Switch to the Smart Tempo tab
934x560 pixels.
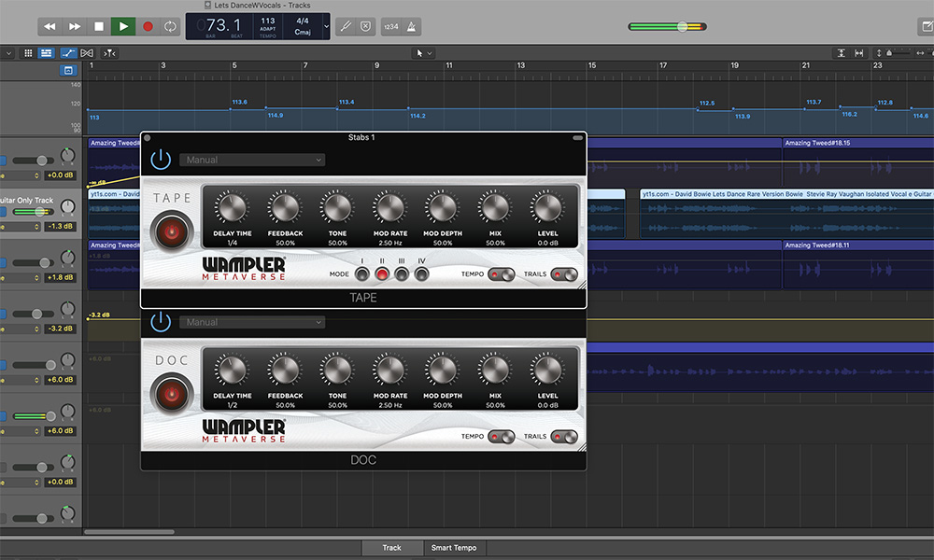(454, 548)
